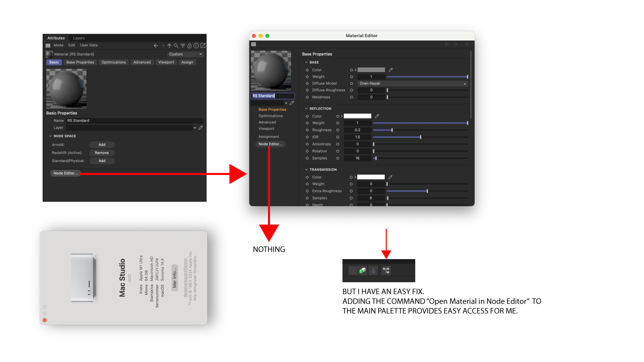644x362 pixels.
Task: Click the filter icon in Attributes toolbar
Action: pyautogui.click(x=183, y=46)
